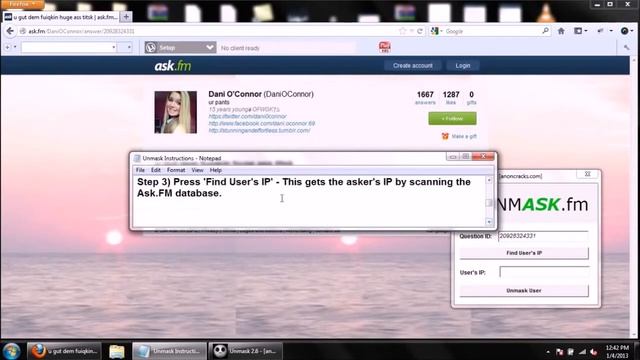Focus the ask.fm address bar
Image resolution: width=640 pixels, height=360 pixels.
tap(208, 31)
